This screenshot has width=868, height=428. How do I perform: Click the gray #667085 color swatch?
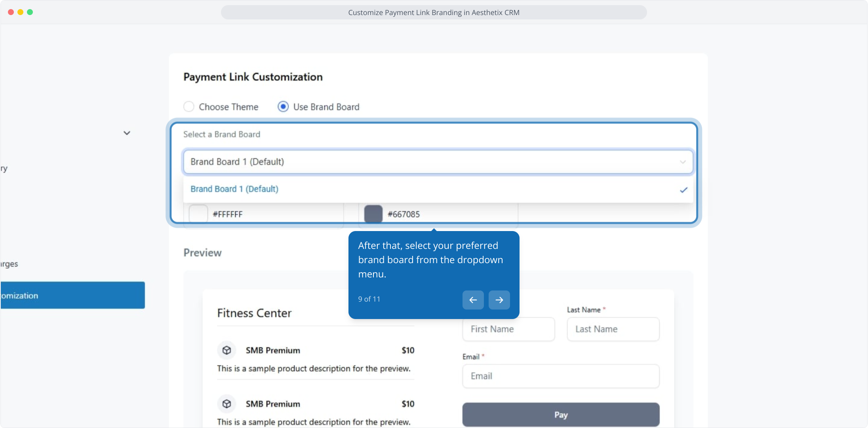point(373,214)
